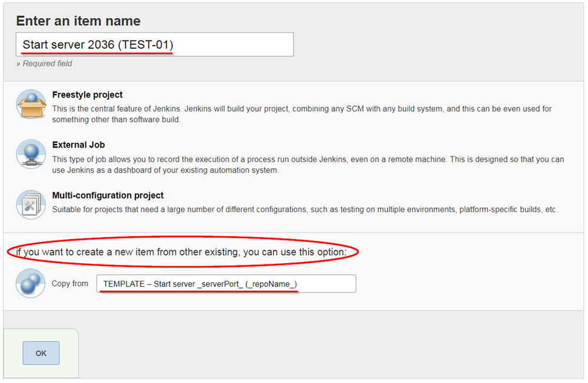
Task: Click the Multi-configuration project icon
Action: (x=31, y=204)
